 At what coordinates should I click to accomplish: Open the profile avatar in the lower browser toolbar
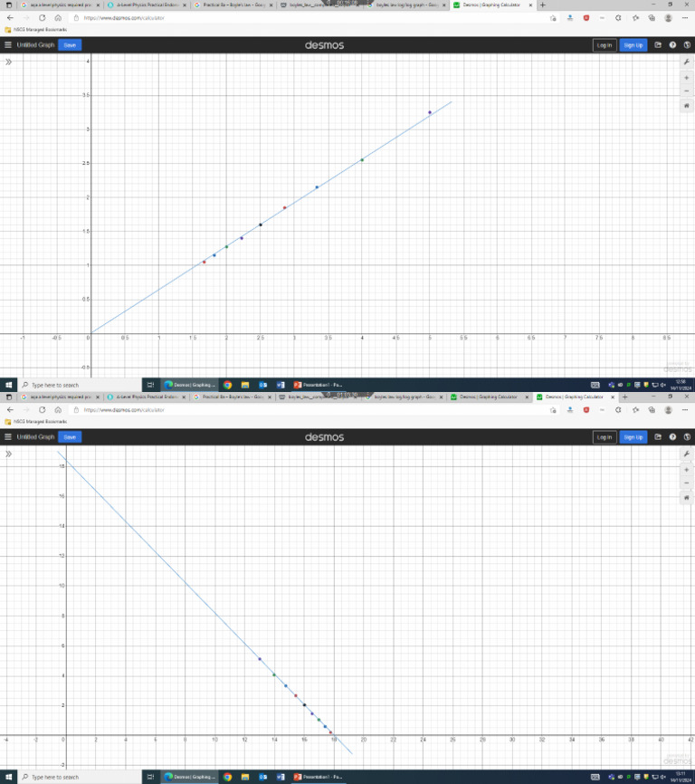(x=668, y=410)
